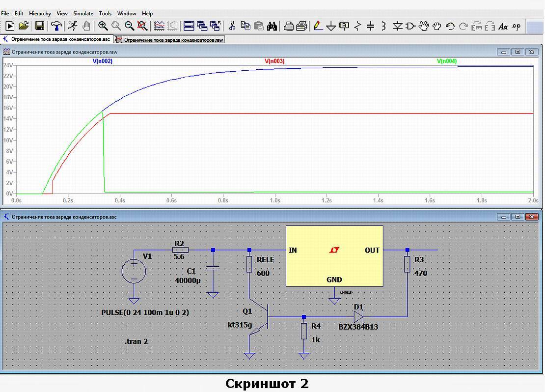Pick the inductor tool in the toolbar
This screenshot has width=545, height=392.
[384, 26]
